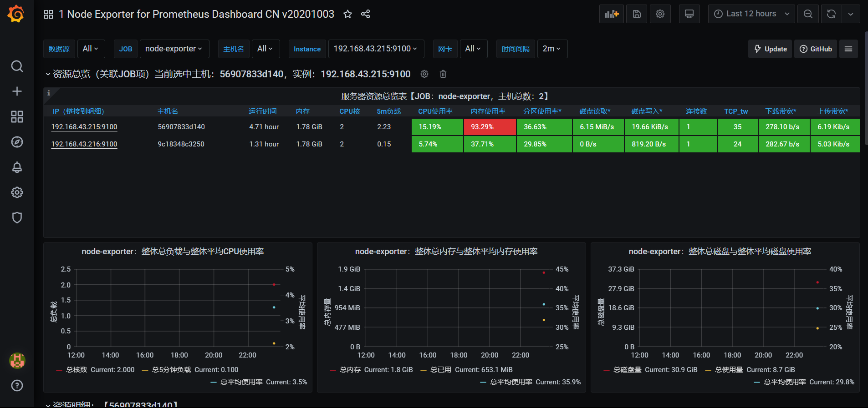The height and width of the screenshot is (408, 868).
Task: Open sidebar Dashboards squares icon
Action: click(x=17, y=117)
